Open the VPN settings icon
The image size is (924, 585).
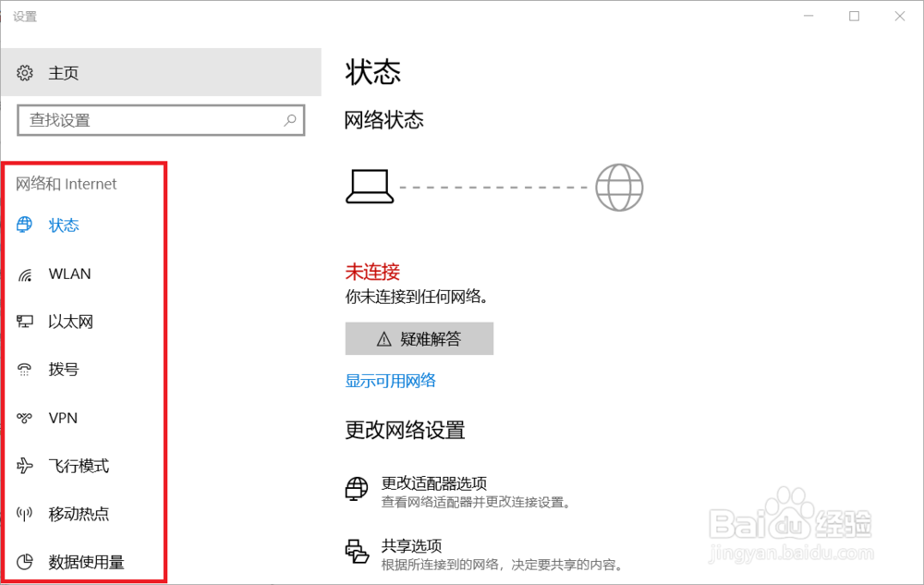pyautogui.click(x=26, y=418)
